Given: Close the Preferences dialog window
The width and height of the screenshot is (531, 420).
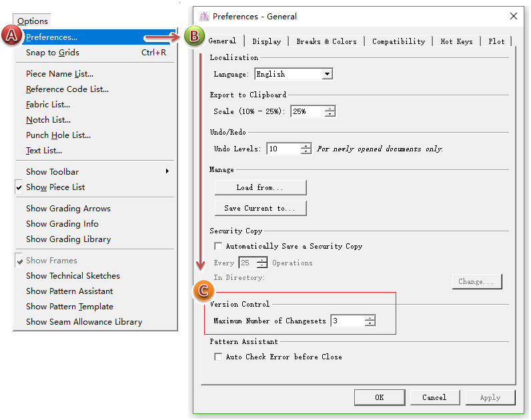Looking at the screenshot, I should tap(513, 16).
